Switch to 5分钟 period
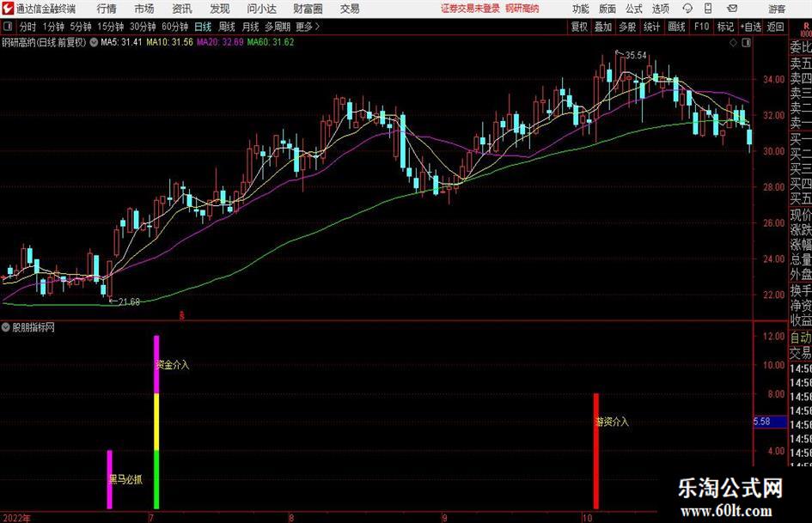Viewport: 812px width, 523px height. point(80,27)
